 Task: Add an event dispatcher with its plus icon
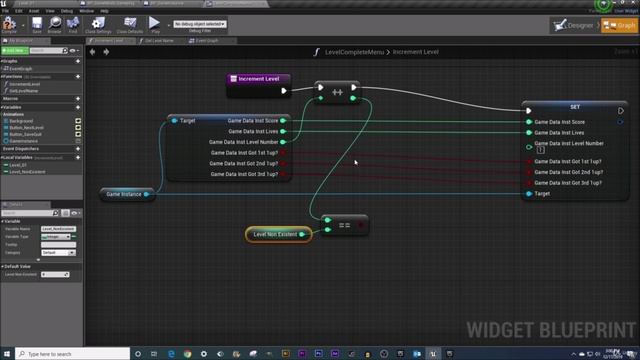click(x=78, y=149)
